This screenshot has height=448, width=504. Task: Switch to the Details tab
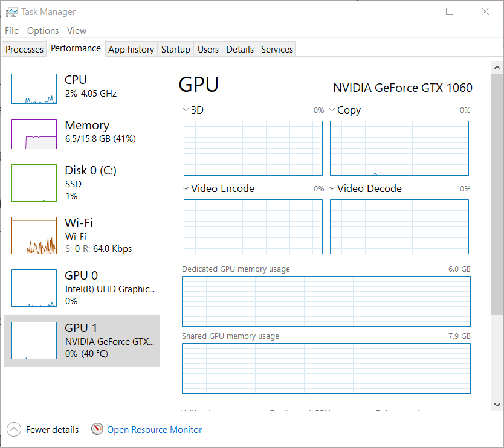coord(240,49)
